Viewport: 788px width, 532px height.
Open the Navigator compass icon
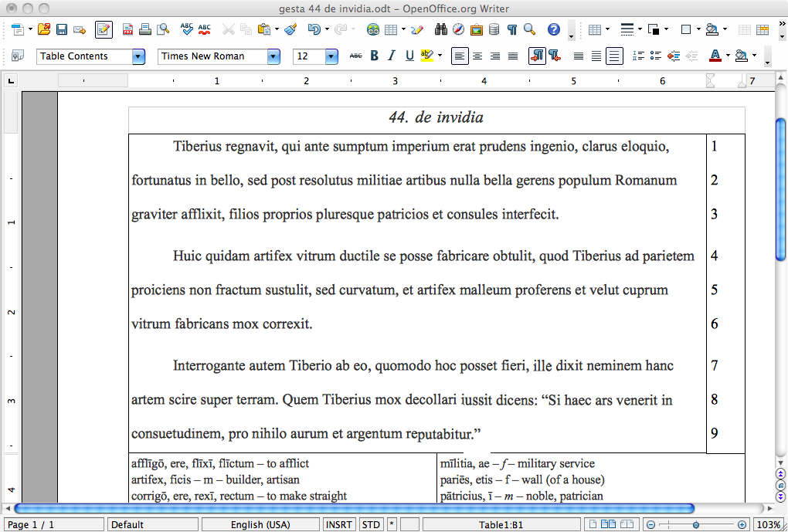(458, 29)
